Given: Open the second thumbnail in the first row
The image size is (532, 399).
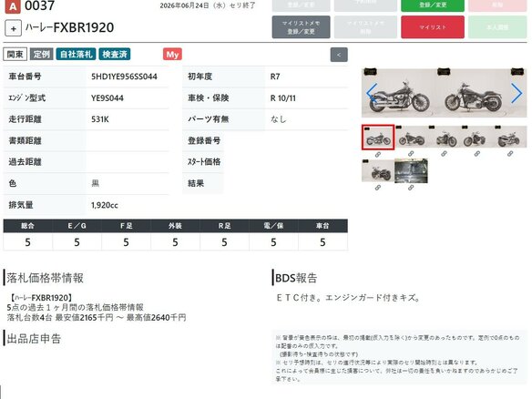Looking at the screenshot, I should [411, 137].
